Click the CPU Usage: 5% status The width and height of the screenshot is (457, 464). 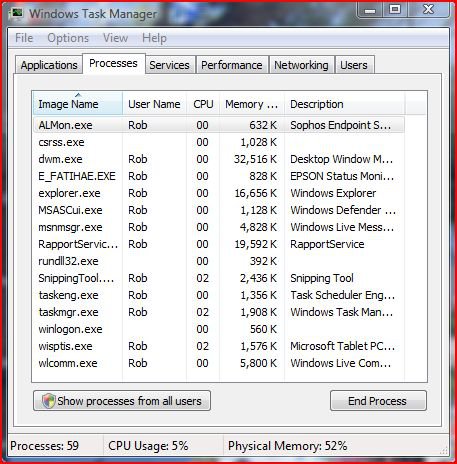tap(148, 446)
